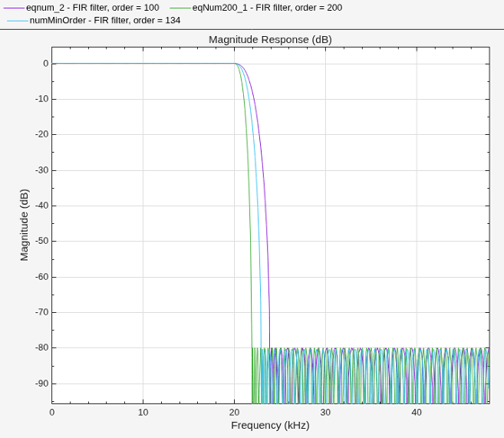
Task: Click the flat passband line near 10 kHz
Action: pos(143,64)
